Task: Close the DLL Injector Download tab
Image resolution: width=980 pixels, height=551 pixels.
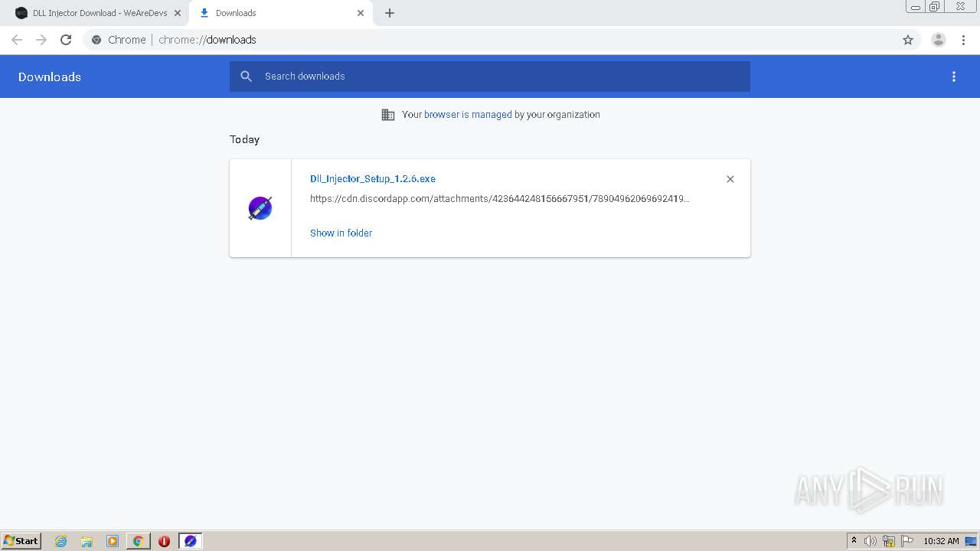Action: click(178, 13)
